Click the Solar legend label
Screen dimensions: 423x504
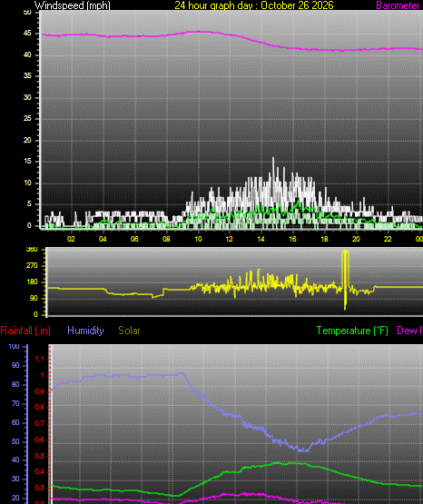click(x=129, y=331)
